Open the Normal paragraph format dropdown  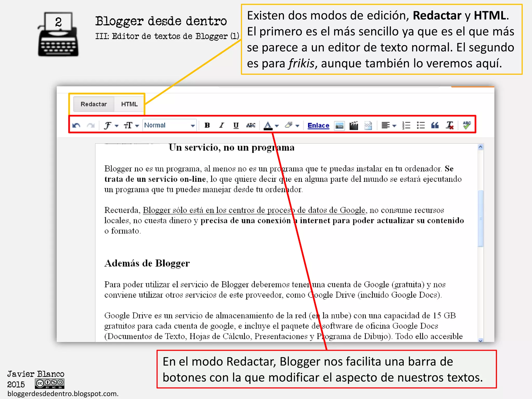tap(169, 125)
